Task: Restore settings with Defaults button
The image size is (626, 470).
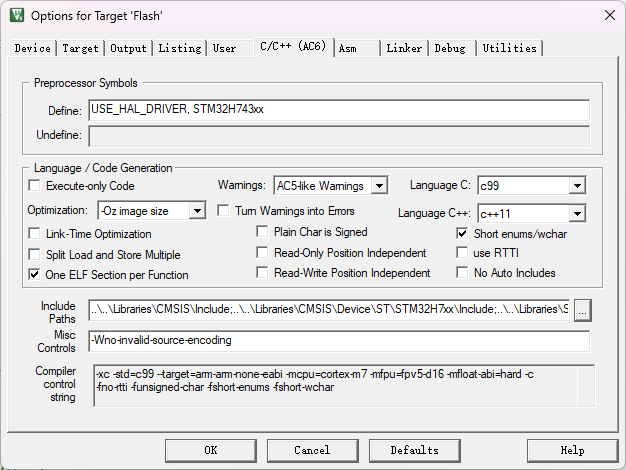Action: click(x=414, y=450)
